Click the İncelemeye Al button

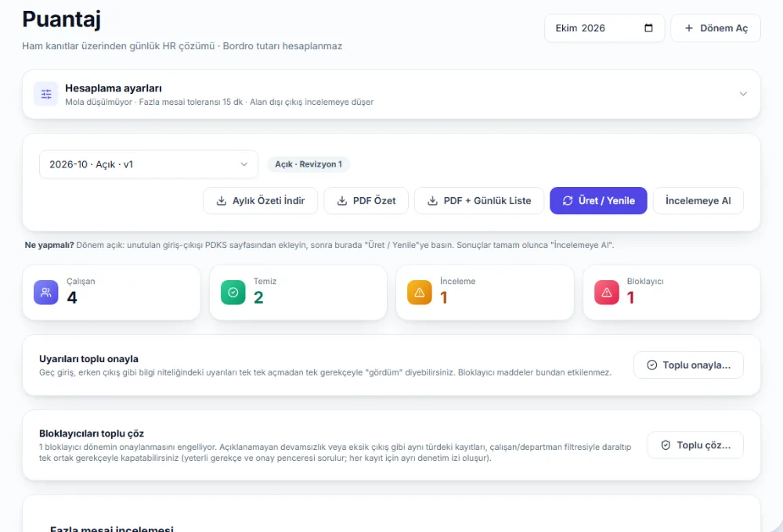(x=698, y=200)
